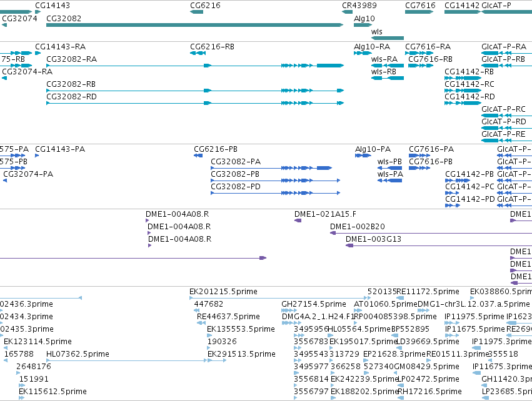Click the CR43989 gene label
Viewport: 532px width, 401px height.
[359, 6]
